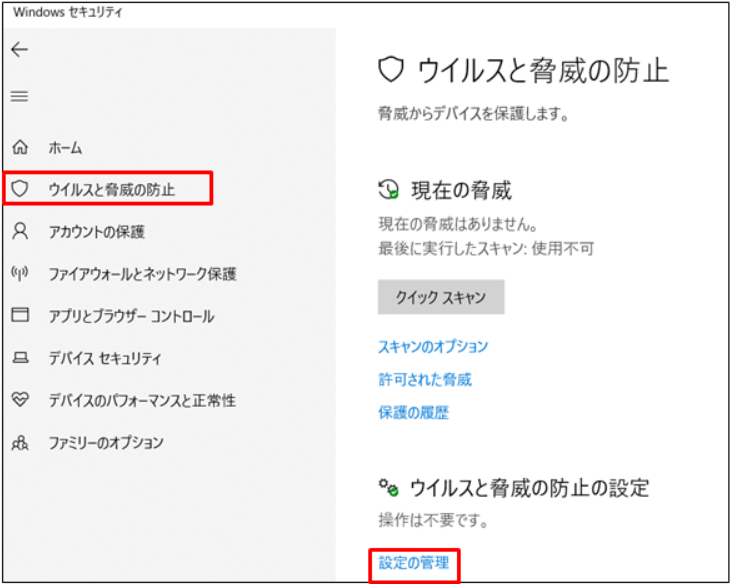Click the family icon for ファミリーのオプション
The image size is (732, 584).
pyautogui.click(x=20, y=442)
